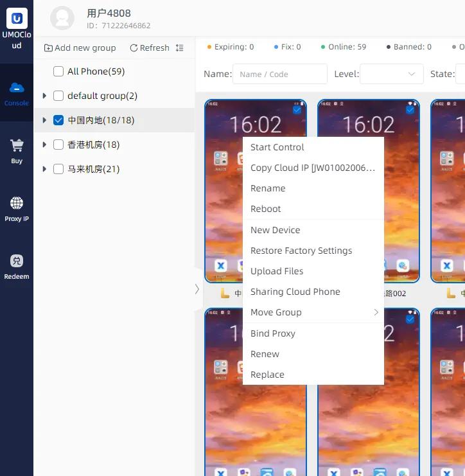The image size is (465, 476).
Task: Click the sort list icon beside Refresh
Action: point(180,48)
